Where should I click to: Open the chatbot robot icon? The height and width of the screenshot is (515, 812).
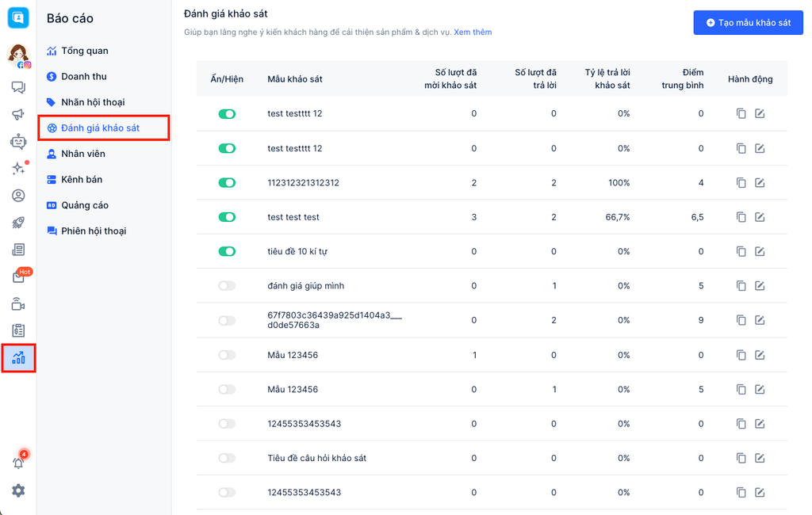coord(18,142)
